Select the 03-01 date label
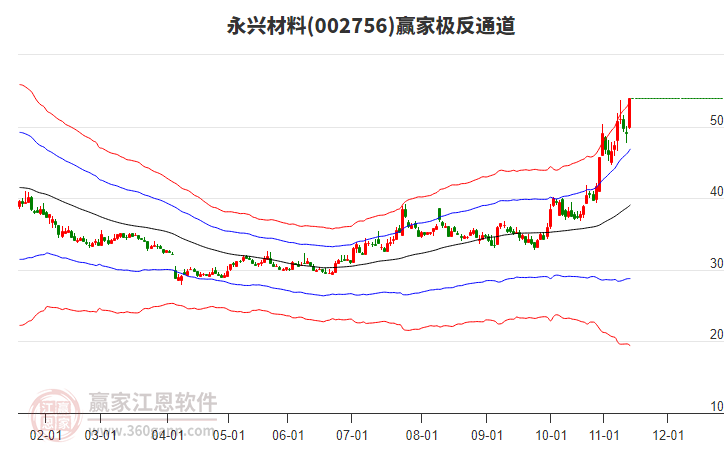The height and width of the screenshot is (450, 726). click(x=100, y=435)
